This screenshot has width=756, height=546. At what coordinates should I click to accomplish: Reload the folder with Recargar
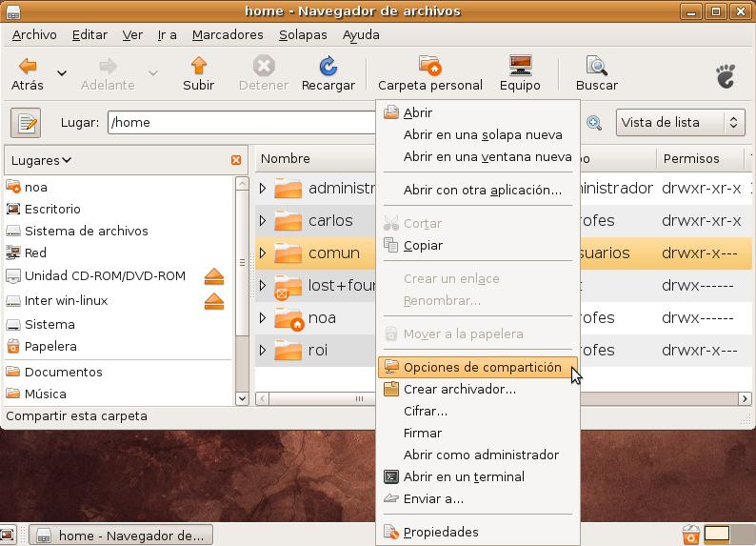[x=328, y=67]
